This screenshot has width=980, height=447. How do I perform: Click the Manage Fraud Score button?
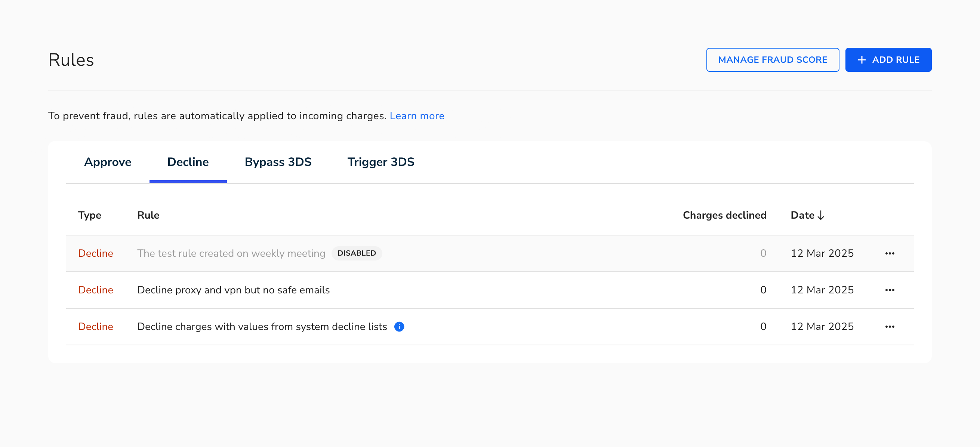(773, 60)
